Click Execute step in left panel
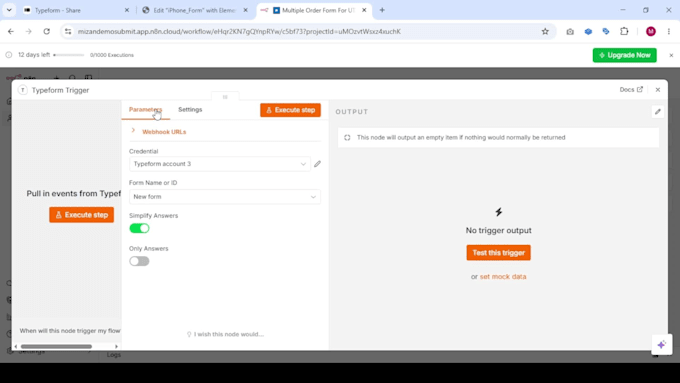This screenshot has width=680, height=383. pyautogui.click(x=82, y=215)
